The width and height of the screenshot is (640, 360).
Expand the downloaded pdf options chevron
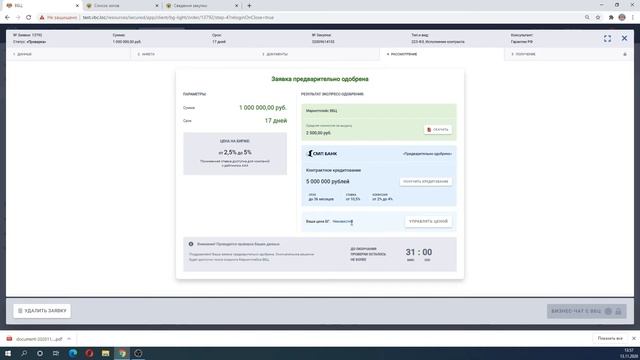pyautogui.click(x=69, y=339)
